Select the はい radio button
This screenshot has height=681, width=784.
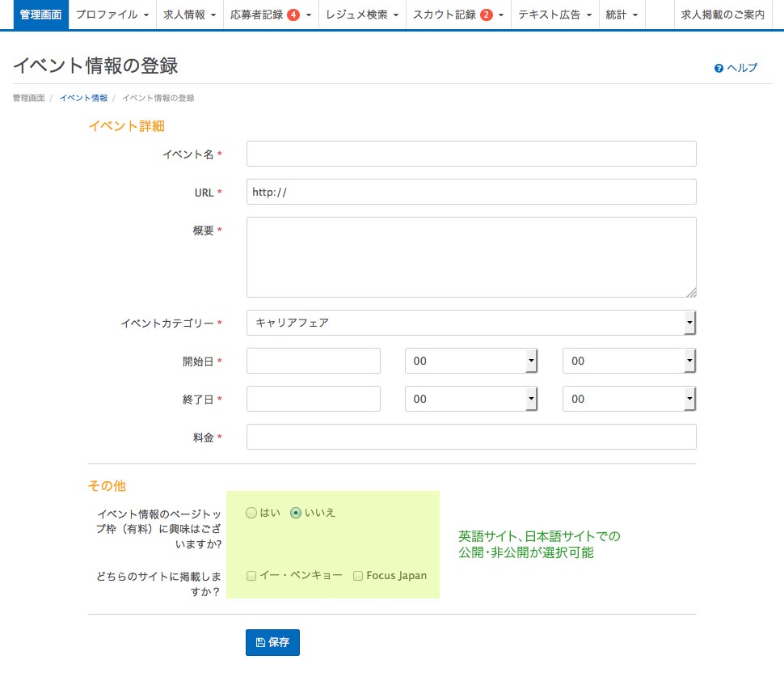click(251, 513)
